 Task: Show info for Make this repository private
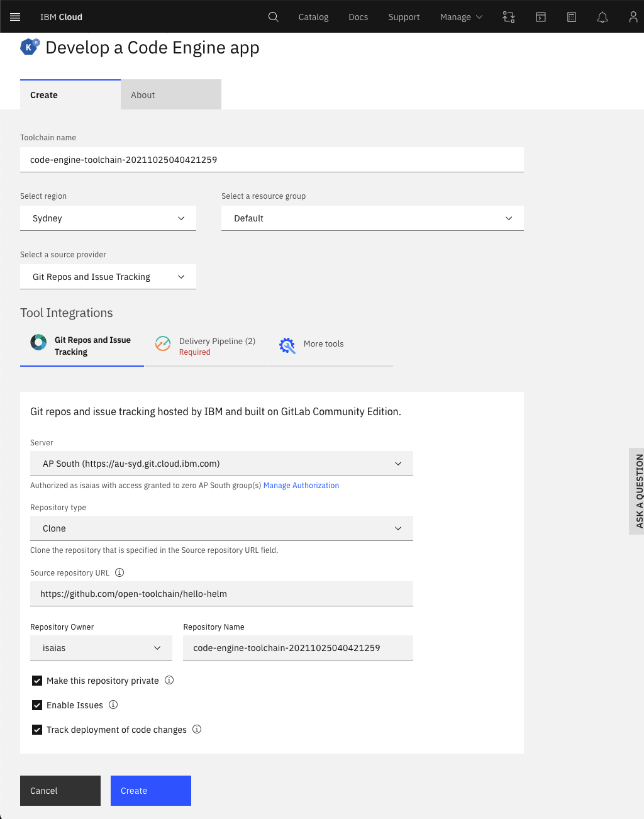coord(169,680)
